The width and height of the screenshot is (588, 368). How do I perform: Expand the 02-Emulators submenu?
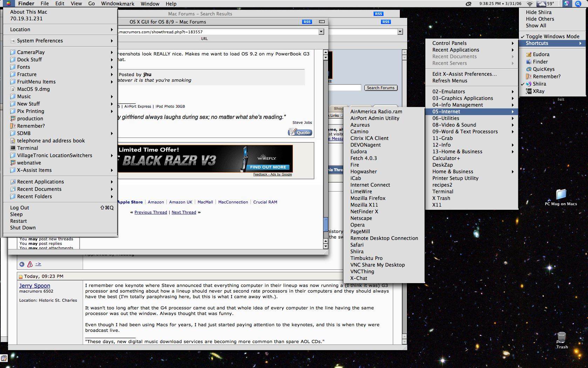[x=472, y=92]
